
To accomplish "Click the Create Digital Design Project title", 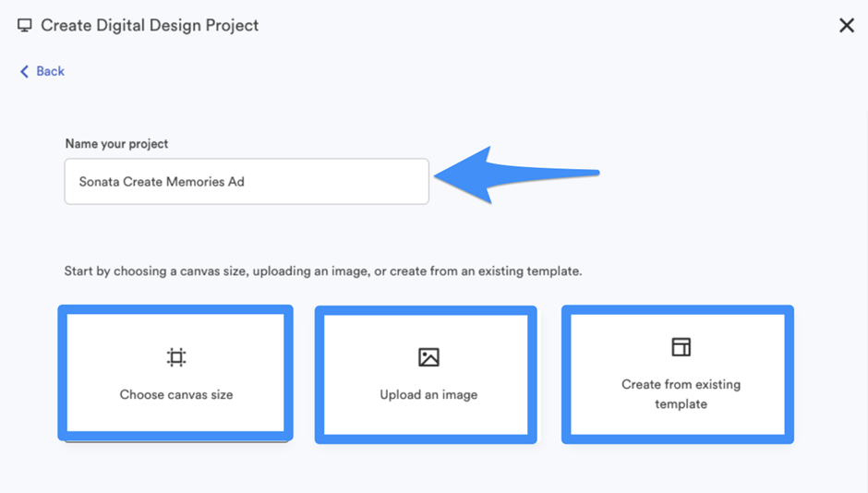I will 150,26.
